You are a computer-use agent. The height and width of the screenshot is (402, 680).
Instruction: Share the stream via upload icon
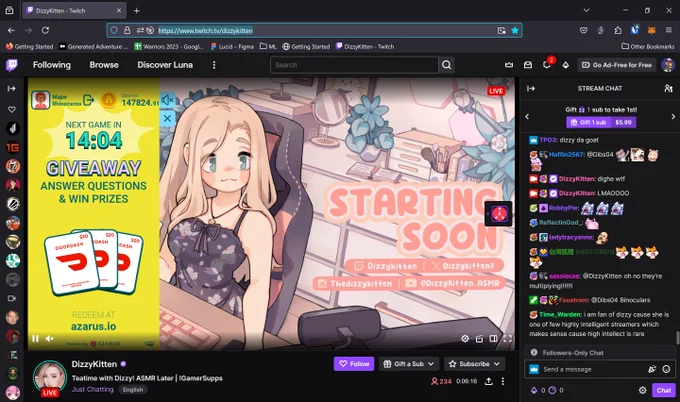click(488, 381)
